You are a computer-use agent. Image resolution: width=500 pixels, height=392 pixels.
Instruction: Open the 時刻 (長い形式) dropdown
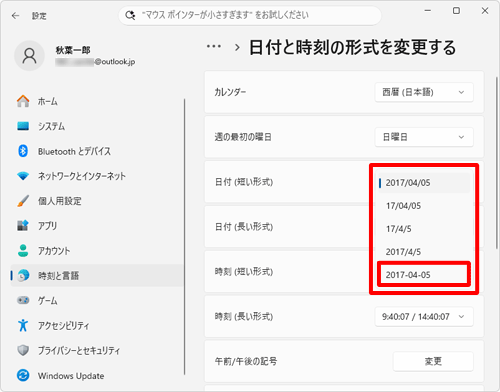[x=424, y=316]
